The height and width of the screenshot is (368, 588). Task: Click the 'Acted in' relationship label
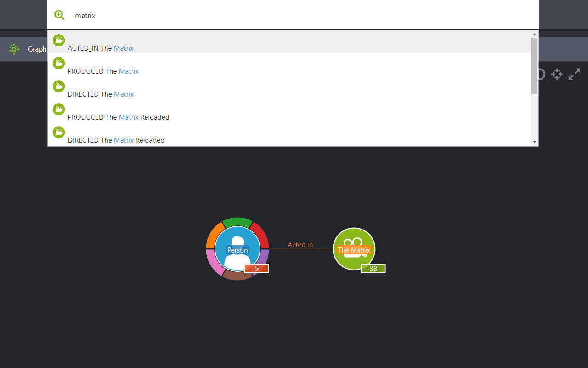(x=300, y=245)
